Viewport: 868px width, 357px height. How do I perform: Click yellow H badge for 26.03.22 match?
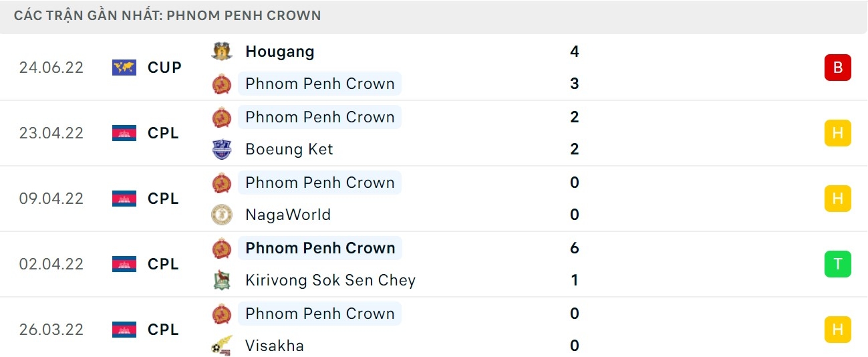[x=837, y=330]
